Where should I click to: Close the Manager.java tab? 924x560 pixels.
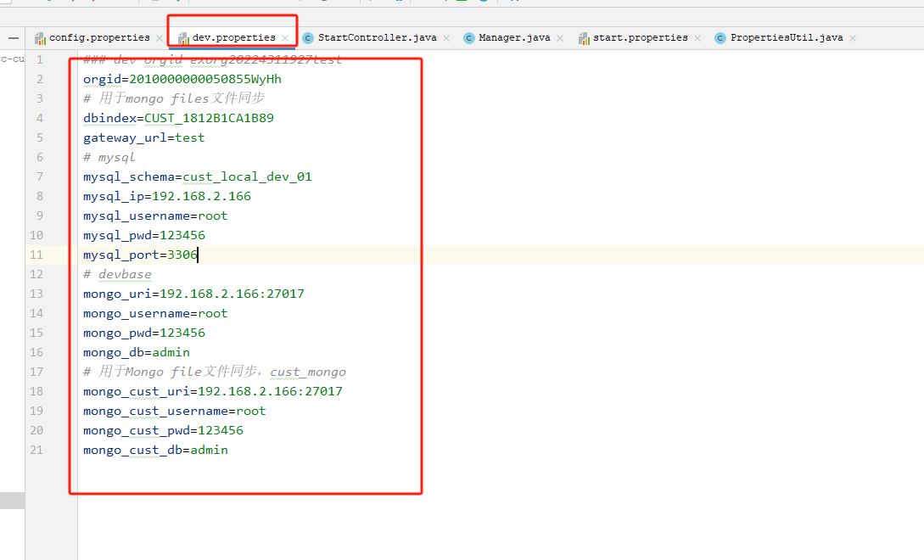(560, 38)
